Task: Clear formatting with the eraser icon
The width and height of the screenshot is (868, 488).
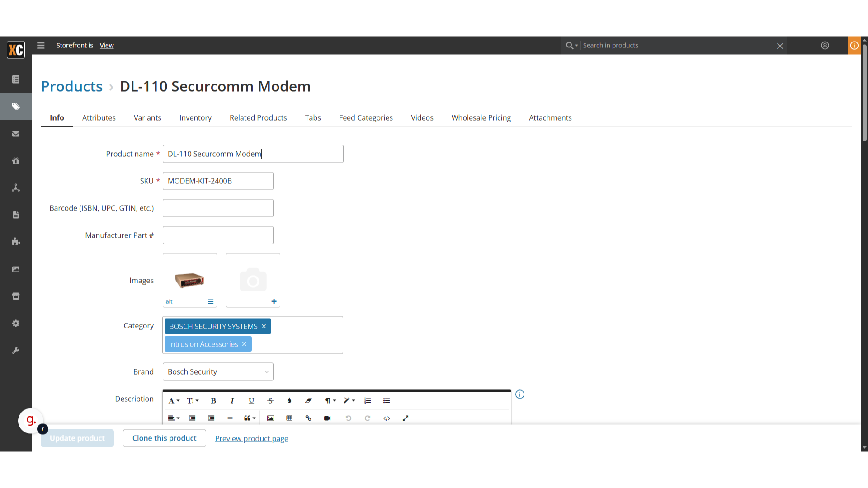Action: pos(308,400)
